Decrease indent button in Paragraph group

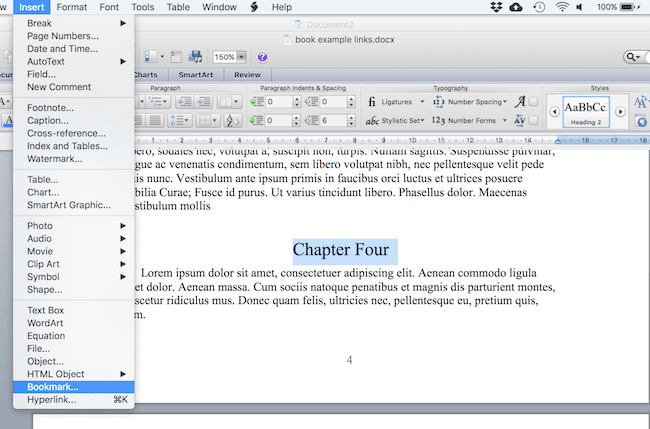tap(184, 102)
